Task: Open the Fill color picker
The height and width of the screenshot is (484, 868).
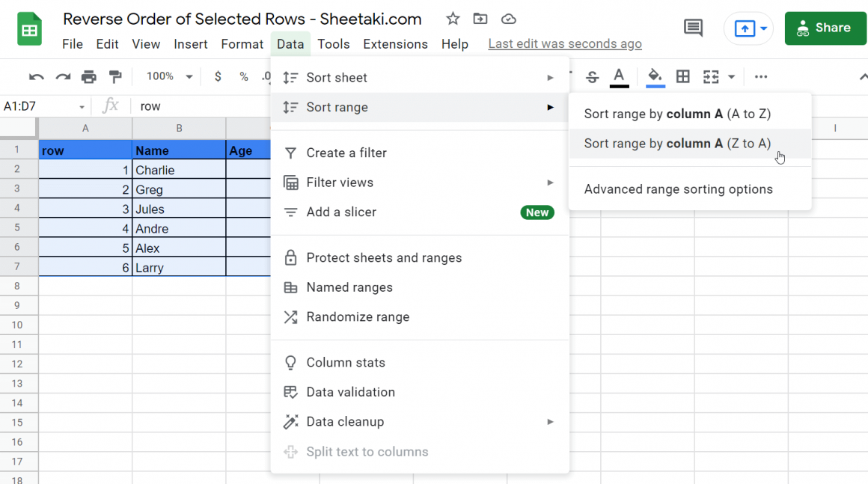Action: click(654, 76)
